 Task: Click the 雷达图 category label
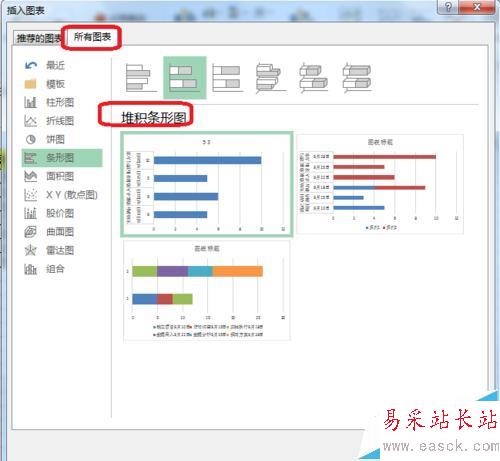tap(60, 250)
